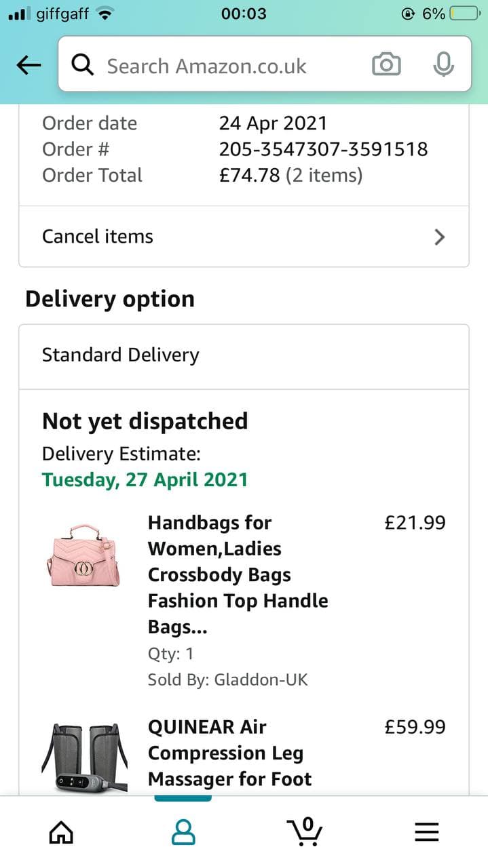
Task: Tap the microphone voice search icon
Action: (x=443, y=64)
